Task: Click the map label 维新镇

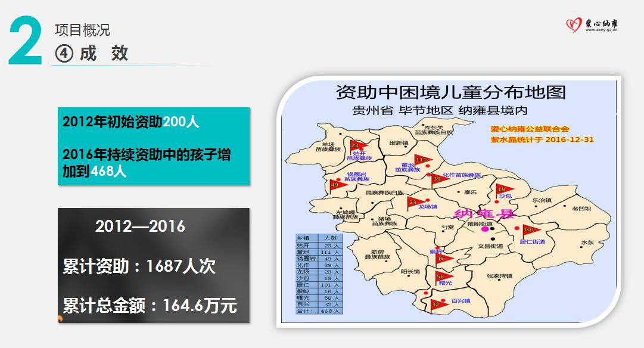Action: point(399,143)
